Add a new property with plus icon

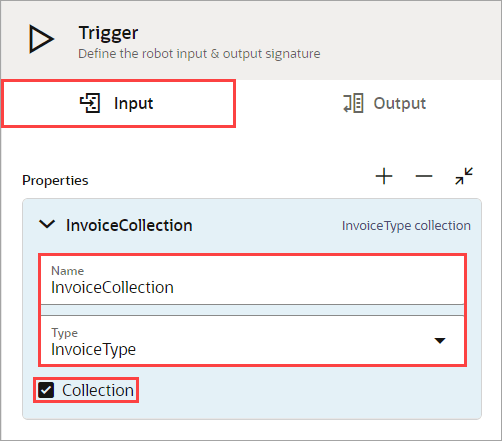[384, 176]
